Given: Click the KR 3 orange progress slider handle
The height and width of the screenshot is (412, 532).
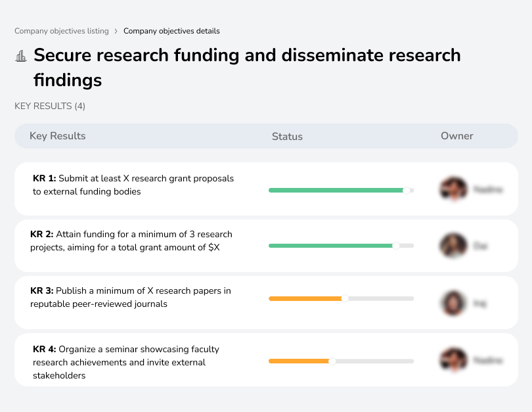Looking at the screenshot, I should coord(345,298).
